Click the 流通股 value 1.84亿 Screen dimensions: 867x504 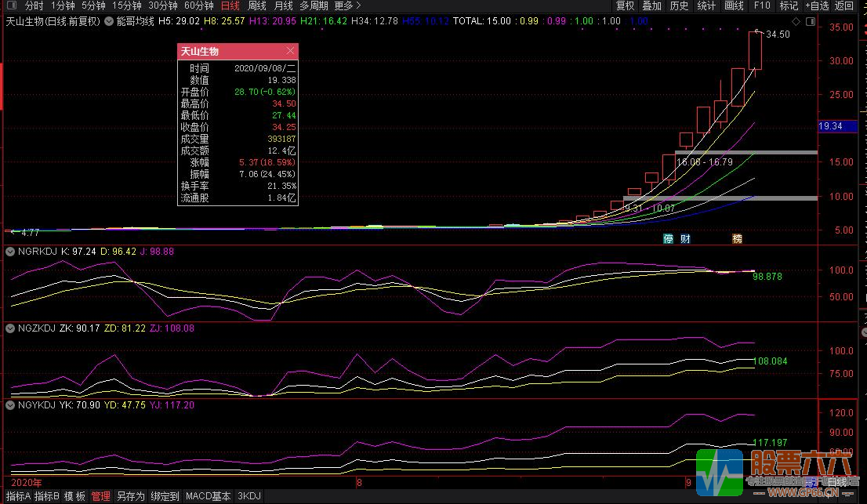[282, 198]
